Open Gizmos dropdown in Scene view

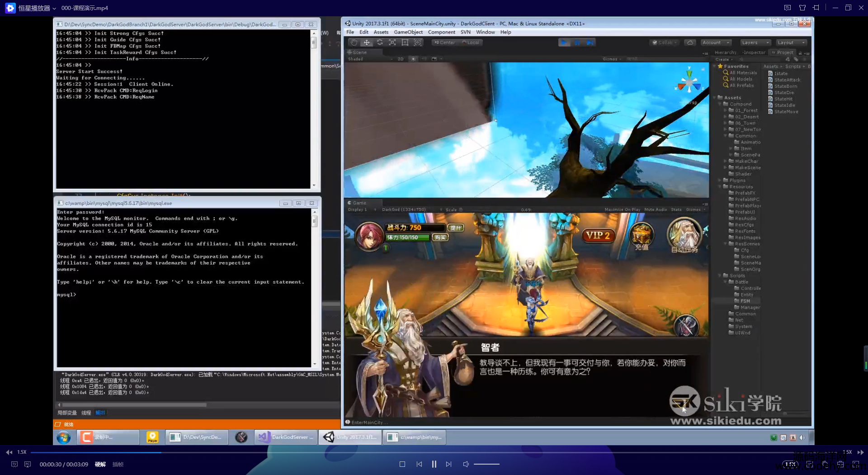tap(612, 59)
